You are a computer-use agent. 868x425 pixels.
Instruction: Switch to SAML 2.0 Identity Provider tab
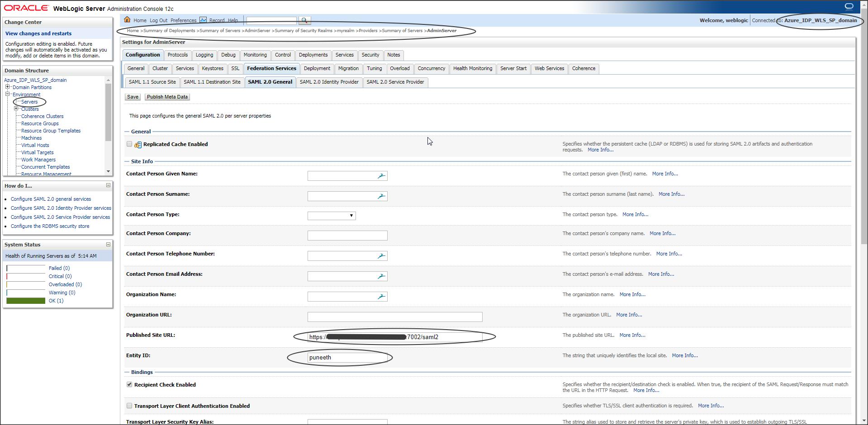coord(329,82)
